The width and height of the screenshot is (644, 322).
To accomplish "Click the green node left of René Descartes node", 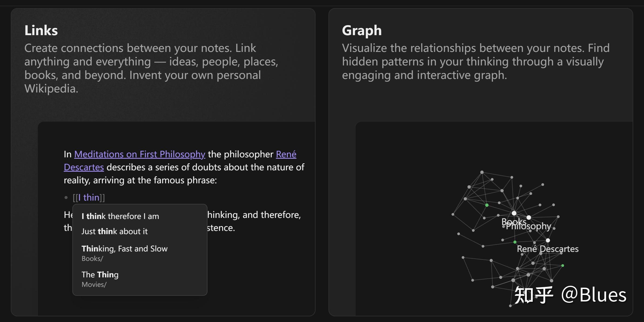I will tap(515, 242).
